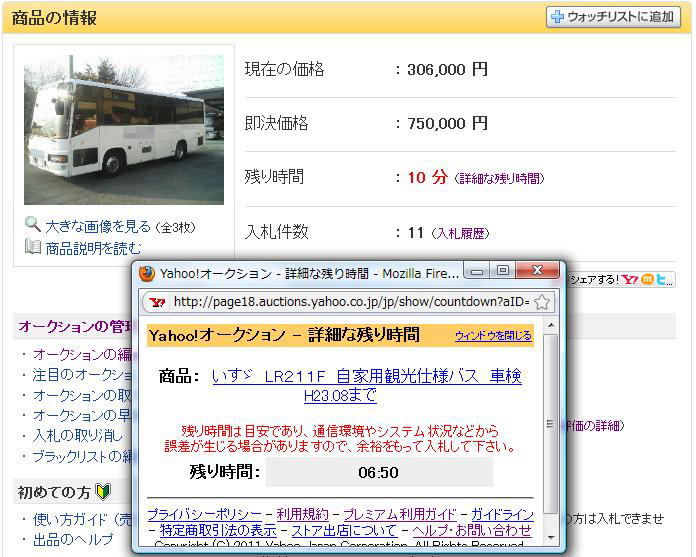This screenshot has height=557, width=696.
Task: Click the 注目のオークション link in sidebar
Action: pyautogui.click(x=82, y=375)
